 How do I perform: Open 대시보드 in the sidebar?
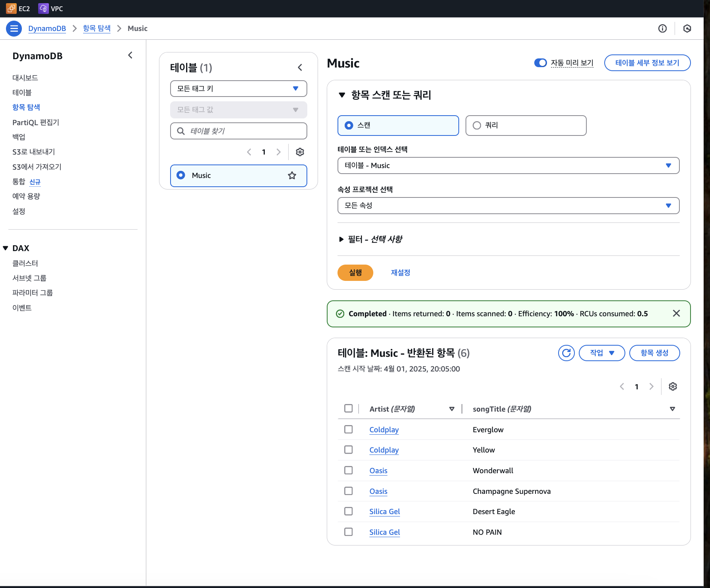pos(25,78)
